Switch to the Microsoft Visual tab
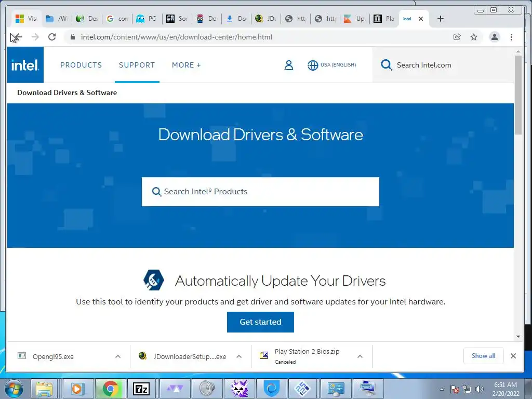The image size is (532, 399). [26, 19]
